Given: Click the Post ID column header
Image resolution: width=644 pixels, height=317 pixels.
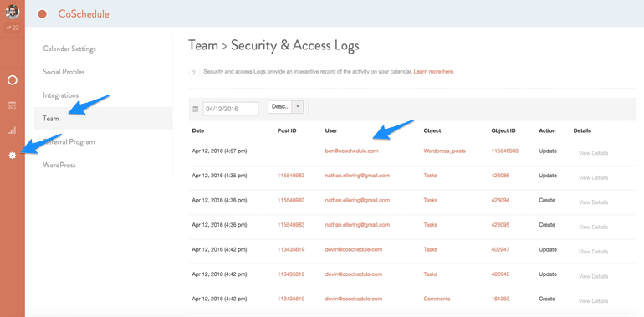Looking at the screenshot, I should [x=287, y=131].
